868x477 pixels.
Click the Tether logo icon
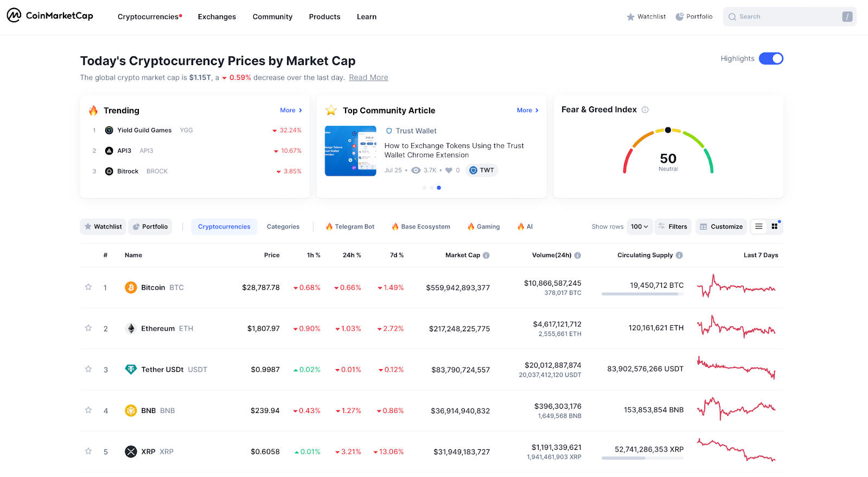[x=131, y=370]
